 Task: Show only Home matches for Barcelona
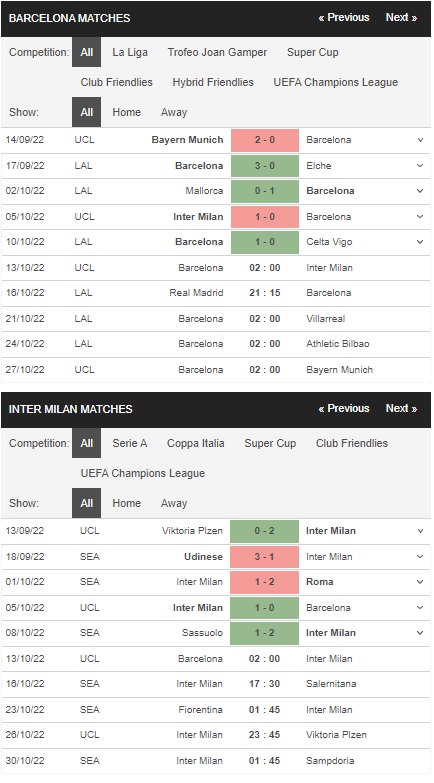(x=126, y=112)
